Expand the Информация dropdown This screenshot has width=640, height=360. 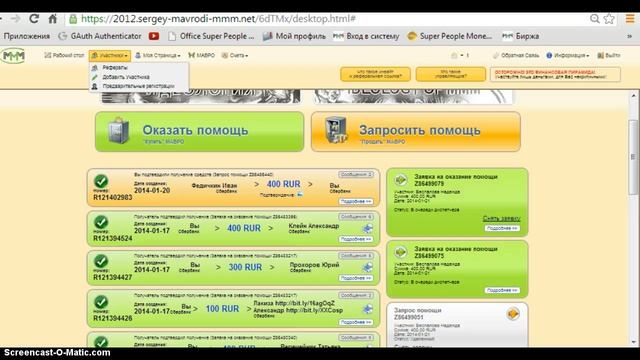click(x=568, y=55)
